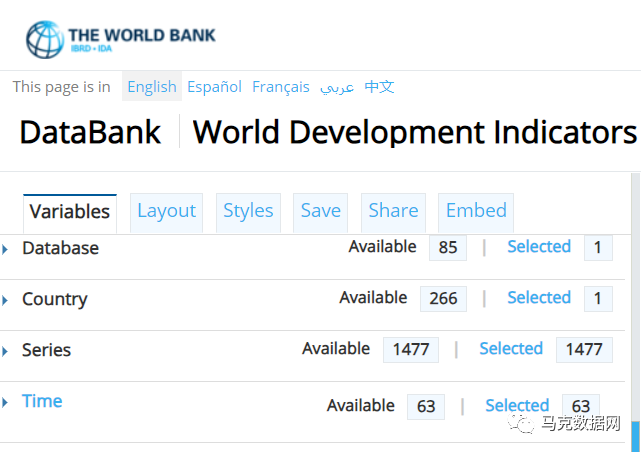
Task: Click Series available count 1477
Action: 411,350
